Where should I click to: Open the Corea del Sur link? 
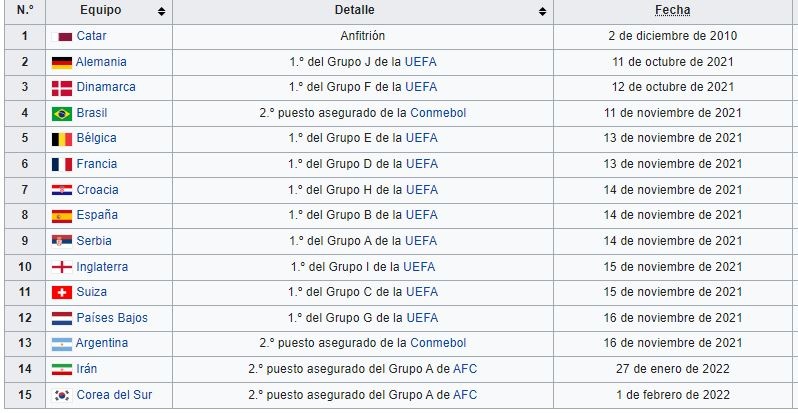[114, 395]
